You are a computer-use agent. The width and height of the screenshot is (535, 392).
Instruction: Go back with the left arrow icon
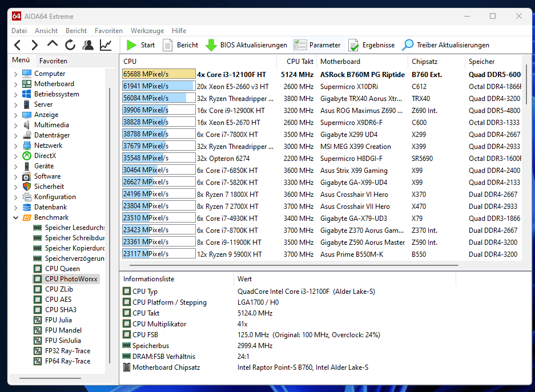pos(18,45)
